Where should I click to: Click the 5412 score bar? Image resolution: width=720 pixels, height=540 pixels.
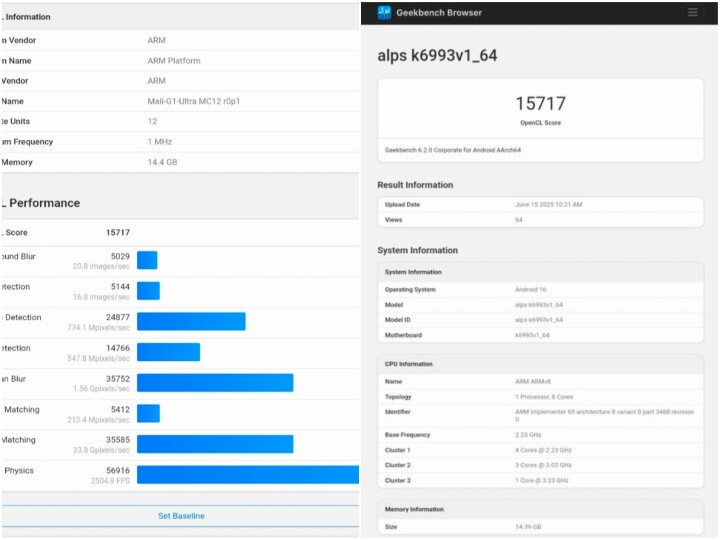[148, 413]
